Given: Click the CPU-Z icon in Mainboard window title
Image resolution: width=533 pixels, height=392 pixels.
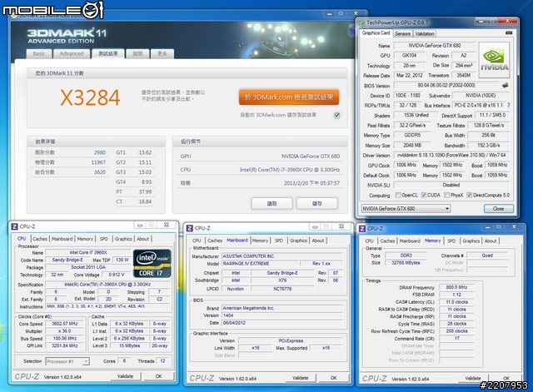Looking at the screenshot, I should pos(190,228).
